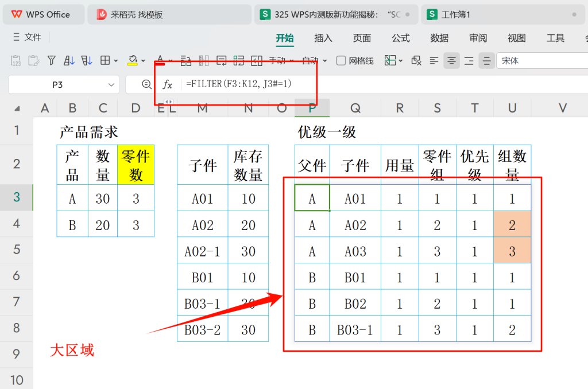Expand the name box dropdown arrow

pos(111,85)
